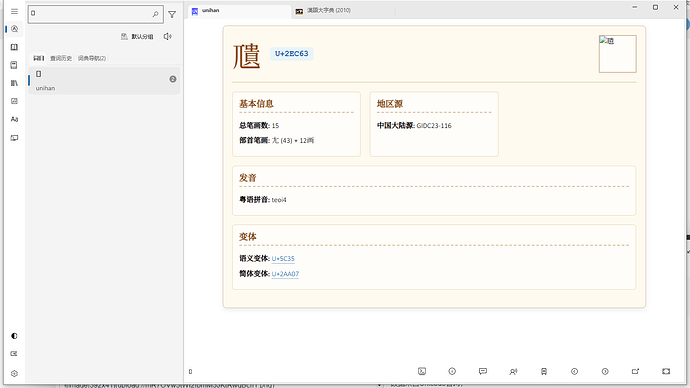Screen dimensions: 690x388
Task: Follow the U+5C35 semantic variant link
Action: click(283, 259)
